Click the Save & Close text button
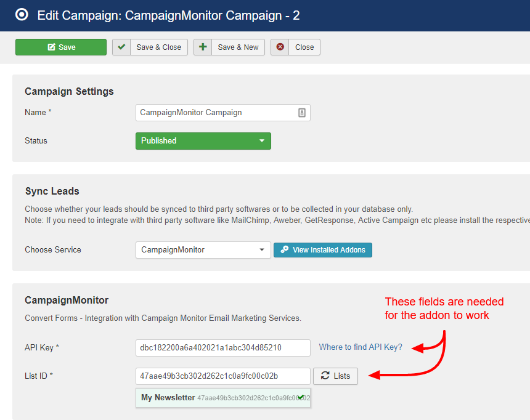This screenshot has height=420, width=530. pyautogui.click(x=159, y=47)
